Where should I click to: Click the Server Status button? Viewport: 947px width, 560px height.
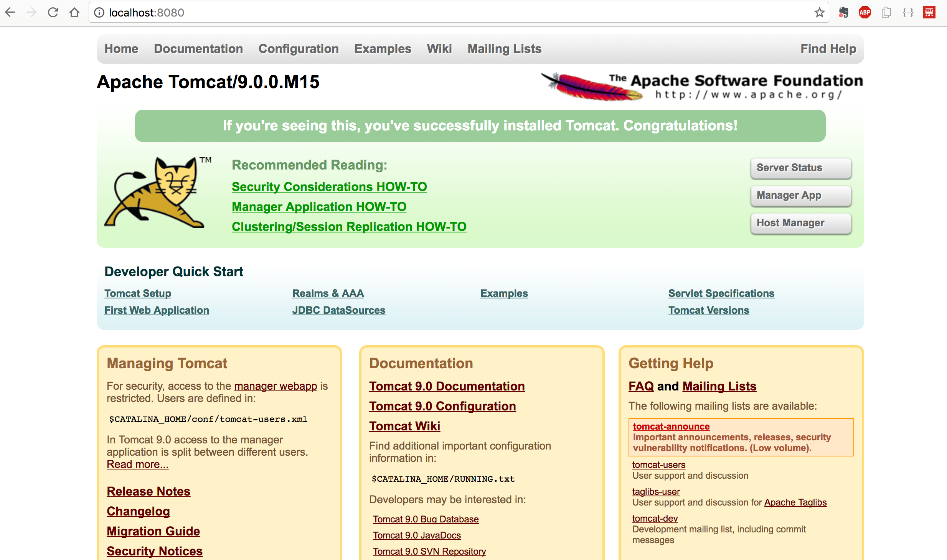point(801,168)
